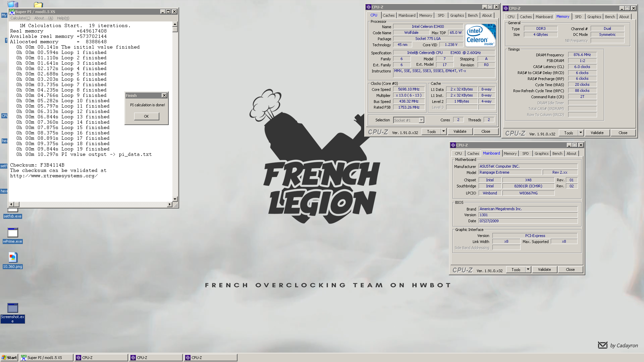Click the Checksum F3B4114B line

tap(37, 165)
